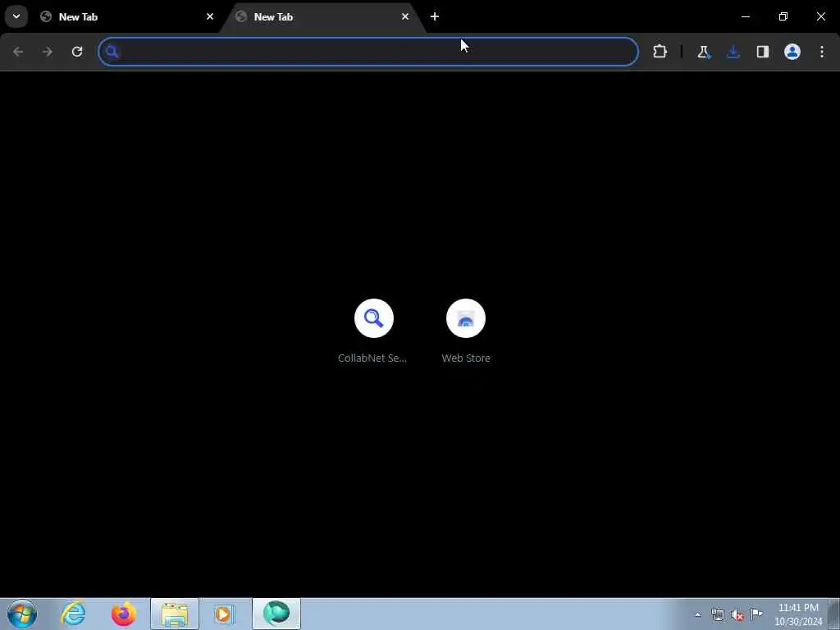The height and width of the screenshot is (630, 840).
Task: Open the Extensions puzzle menu
Action: click(660, 52)
